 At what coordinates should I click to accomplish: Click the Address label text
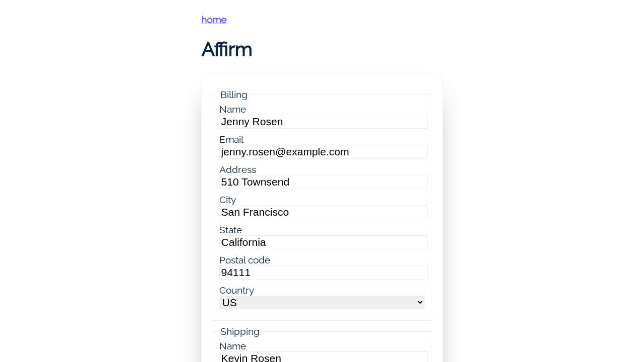click(x=237, y=169)
